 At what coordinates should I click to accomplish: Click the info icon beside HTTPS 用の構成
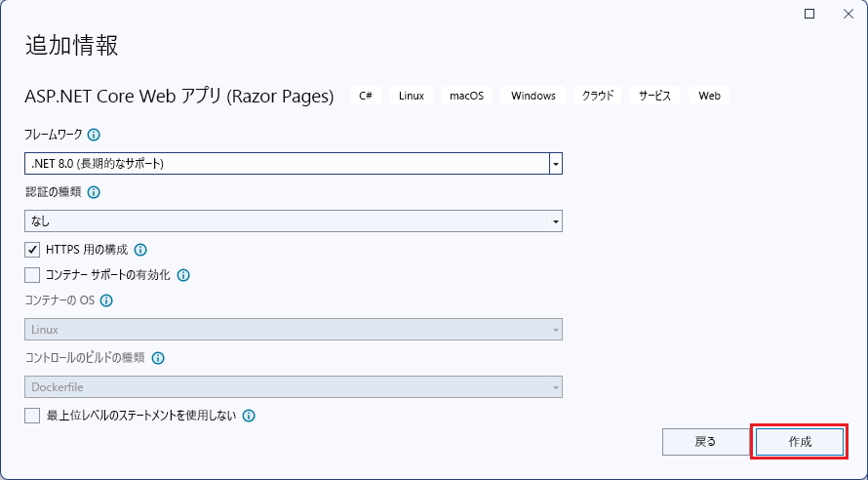coord(140,250)
